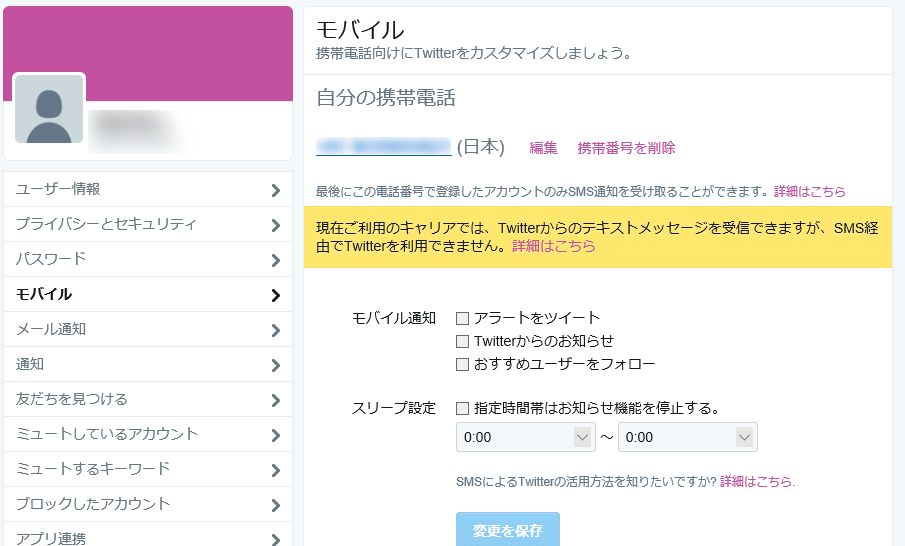Check the Twitterからのお知らせ option
Image resolution: width=905 pixels, height=546 pixels.
(462, 342)
